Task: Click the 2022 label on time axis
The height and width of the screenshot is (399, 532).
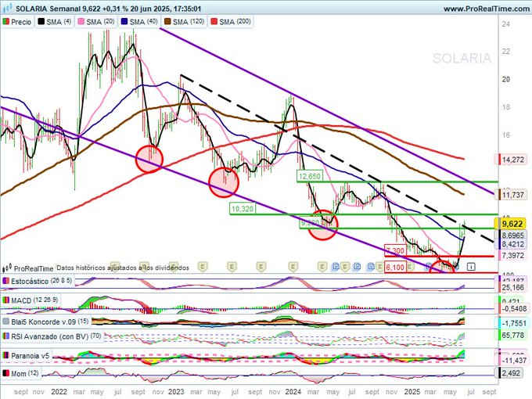Action: click(x=59, y=392)
